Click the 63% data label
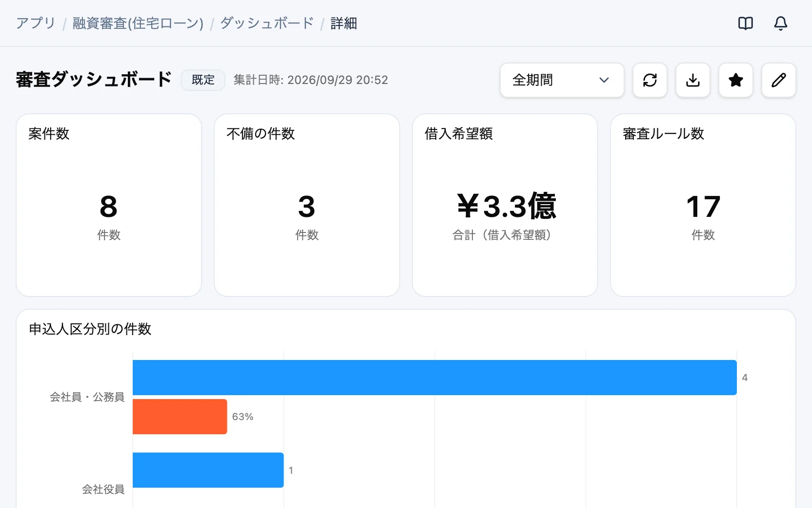The height and width of the screenshot is (508, 812). 243,417
